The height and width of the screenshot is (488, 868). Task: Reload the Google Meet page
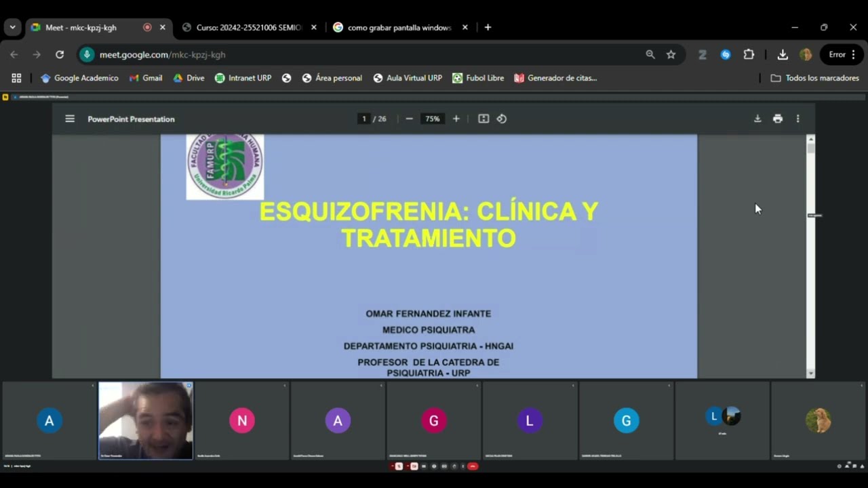60,54
